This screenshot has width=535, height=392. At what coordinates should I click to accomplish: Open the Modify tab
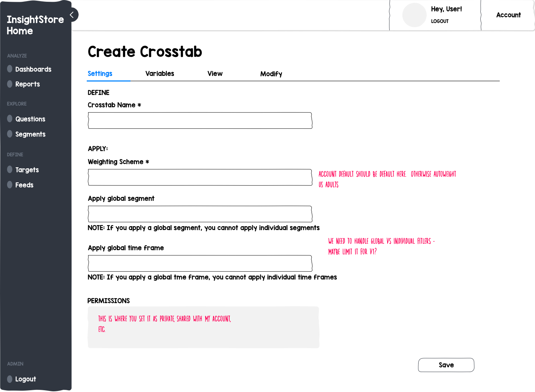coord(271,74)
